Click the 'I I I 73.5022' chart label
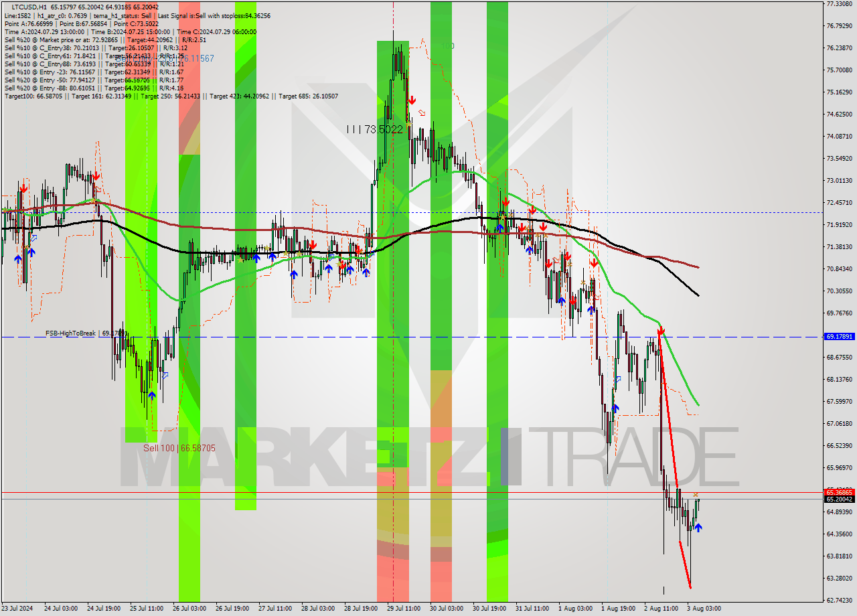The height and width of the screenshot is (616, 857). [x=375, y=129]
